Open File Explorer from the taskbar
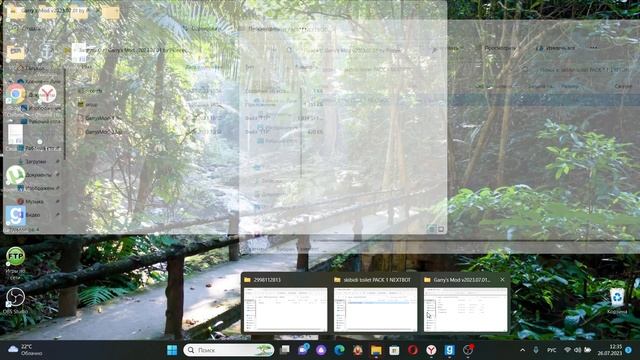Image resolution: width=640 pixels, height=360 pixels. point(376,350)
